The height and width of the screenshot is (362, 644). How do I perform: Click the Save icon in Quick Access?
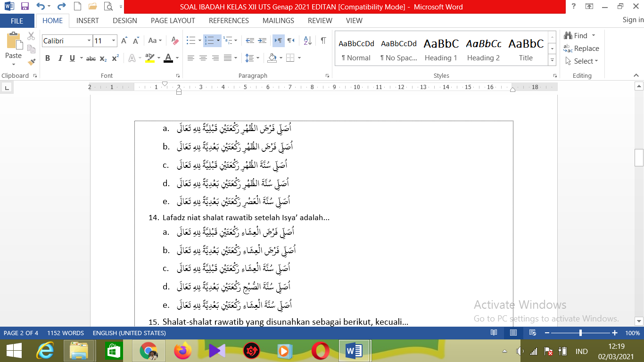25,7
